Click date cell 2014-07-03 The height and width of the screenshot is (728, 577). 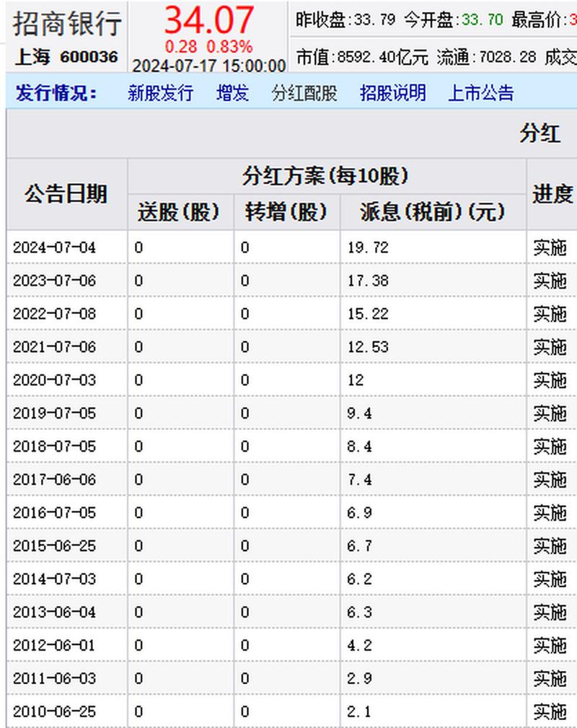pos(54,579)
